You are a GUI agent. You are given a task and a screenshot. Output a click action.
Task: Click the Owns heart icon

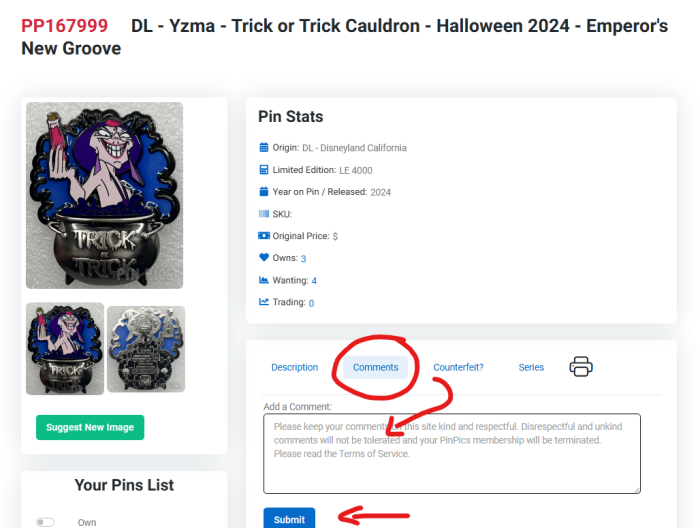click(264, 258)
